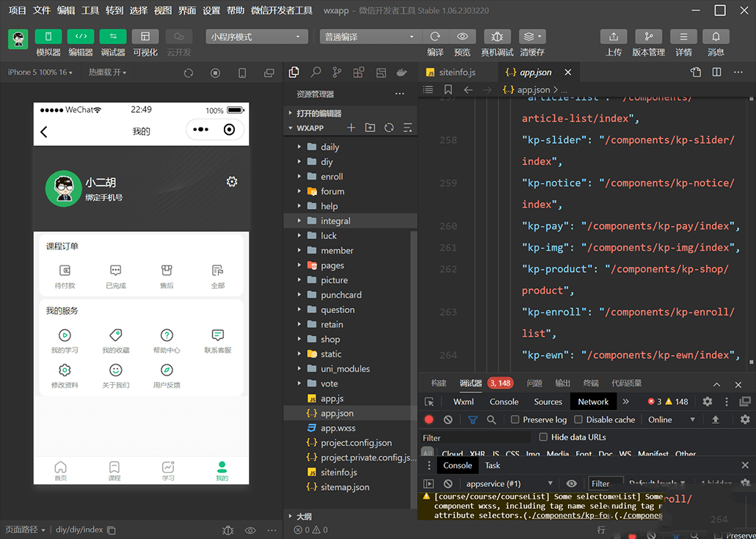Open the Online throttling dropdown
Screen dimensions: 756x539
click(x=672, y=419)
